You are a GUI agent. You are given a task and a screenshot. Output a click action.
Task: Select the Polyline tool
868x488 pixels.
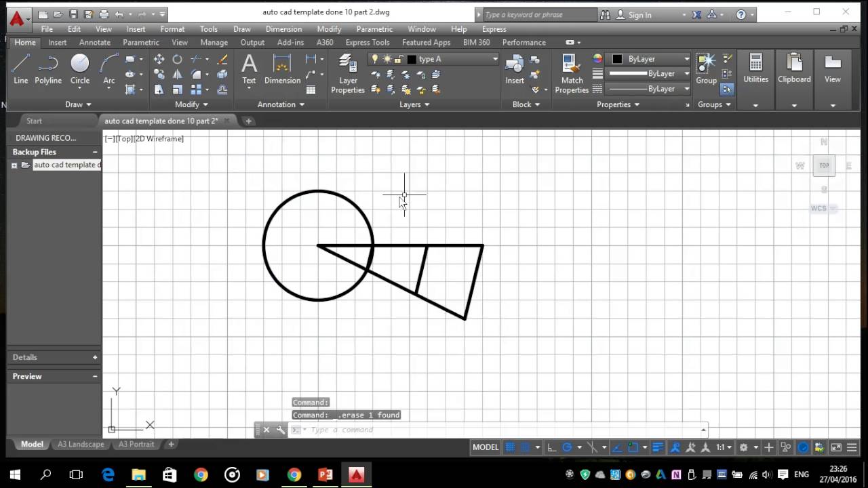(48, 70)
